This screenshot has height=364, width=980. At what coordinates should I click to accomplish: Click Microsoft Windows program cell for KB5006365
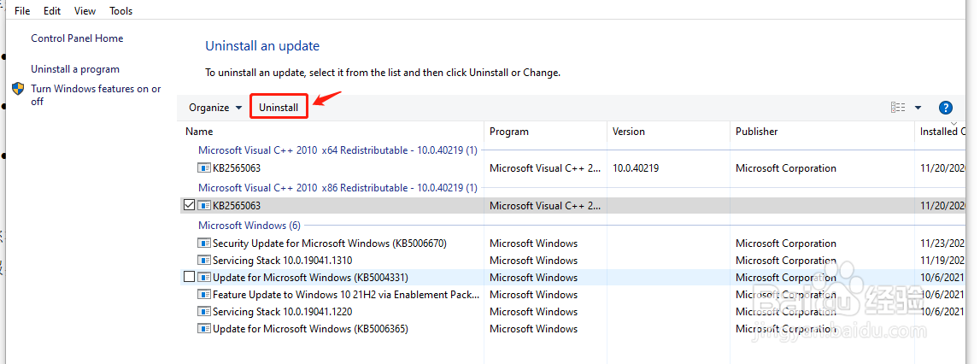(534, 328)
